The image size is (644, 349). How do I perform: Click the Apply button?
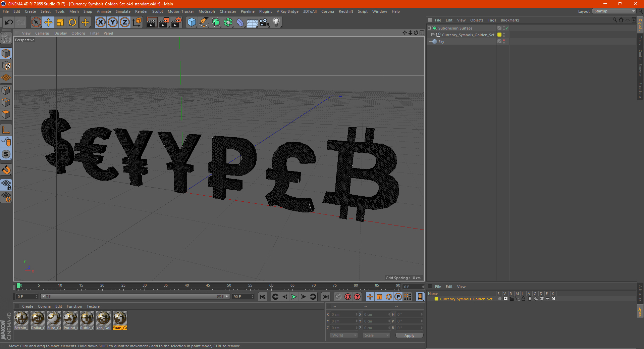pos(409,336)
